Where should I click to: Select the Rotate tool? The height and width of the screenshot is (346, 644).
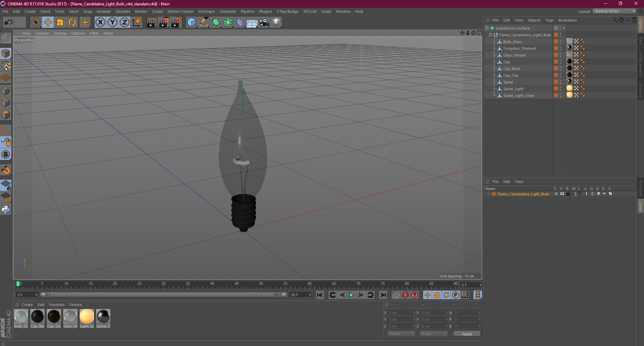coord(72,23)
